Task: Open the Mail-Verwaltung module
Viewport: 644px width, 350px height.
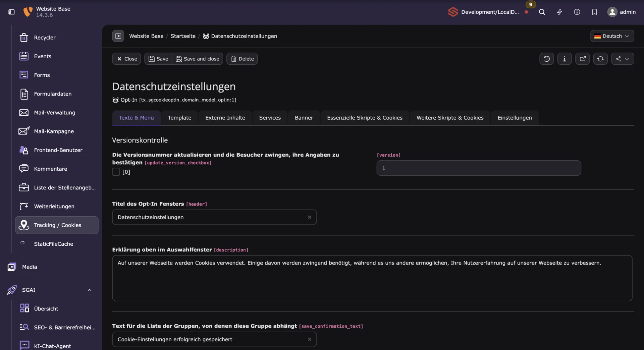Action: point(56,113)
